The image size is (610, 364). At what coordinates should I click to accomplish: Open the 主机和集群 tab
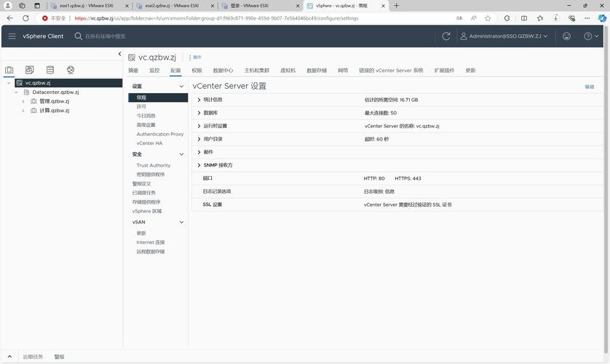click(257, 71)
